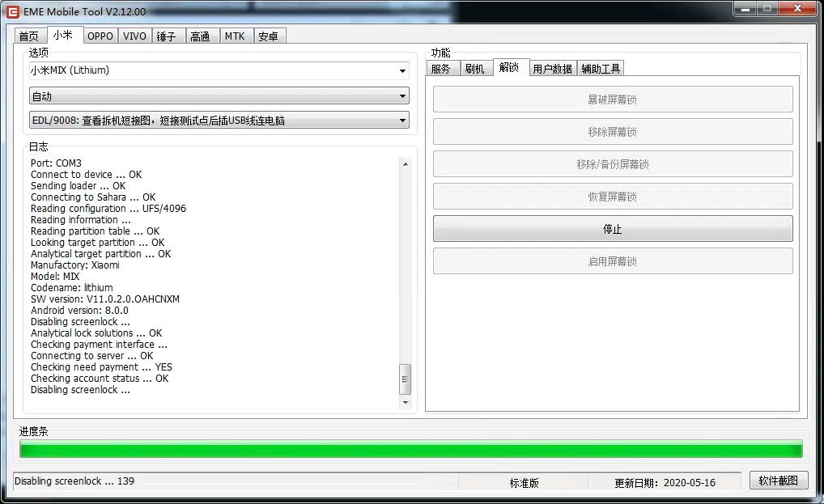The height and width of the screenshot is (504, 824).
Task: Switch to the 首页 tab
Action: (29, 36)
